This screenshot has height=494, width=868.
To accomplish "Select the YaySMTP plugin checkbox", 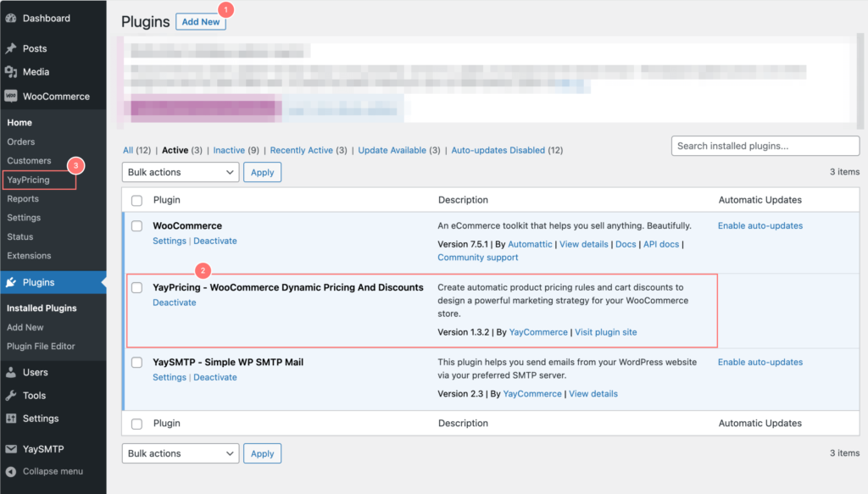I will [136, 363].
